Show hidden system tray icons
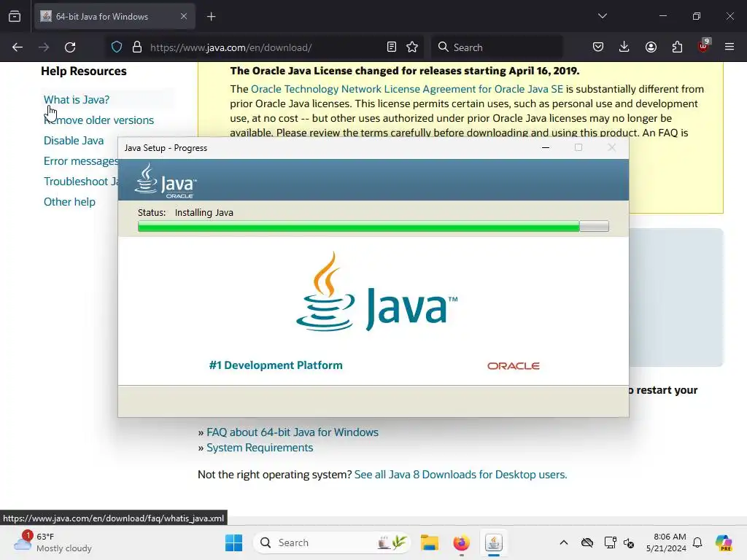747x560 pixels. click(564, 542)
